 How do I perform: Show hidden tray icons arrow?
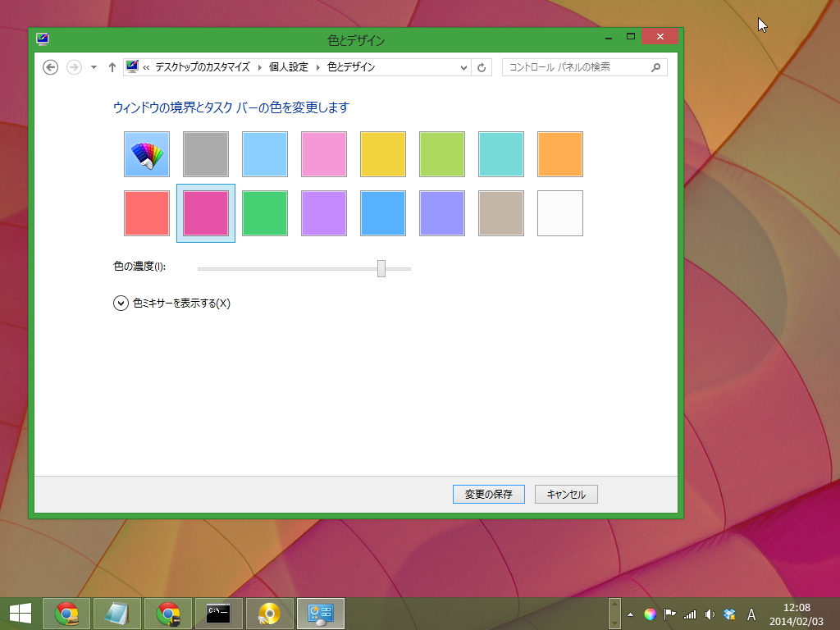[631, 614]
